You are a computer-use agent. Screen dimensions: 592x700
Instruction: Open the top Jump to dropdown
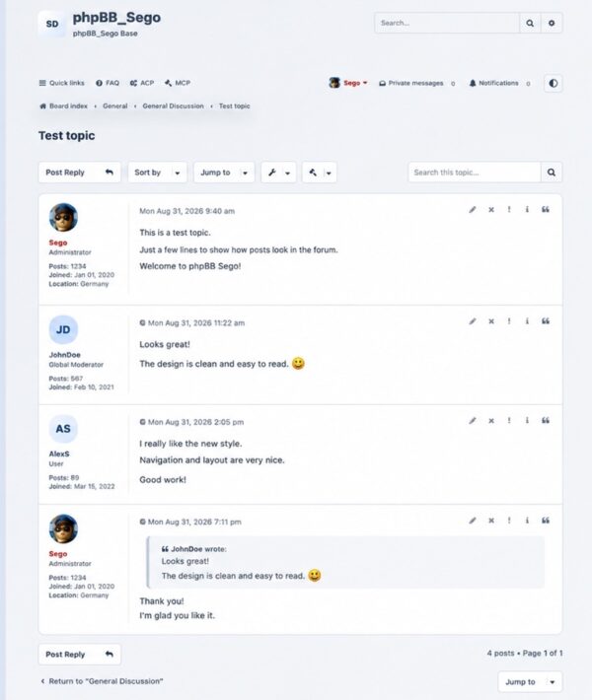coord(224,173)
